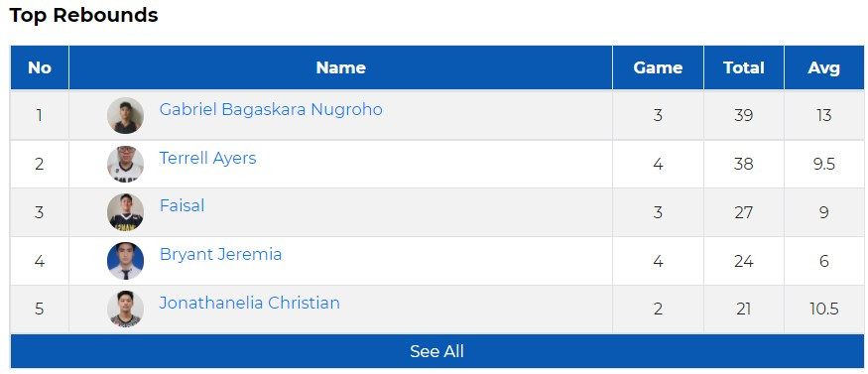Click the Name column header
The width and height of the screenshot is (868, 374).
coord(340,67)
